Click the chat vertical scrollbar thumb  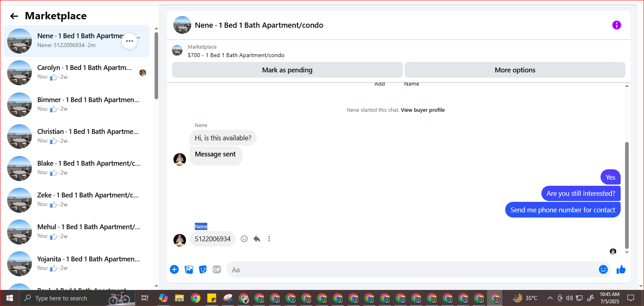[x=627, y=195]
